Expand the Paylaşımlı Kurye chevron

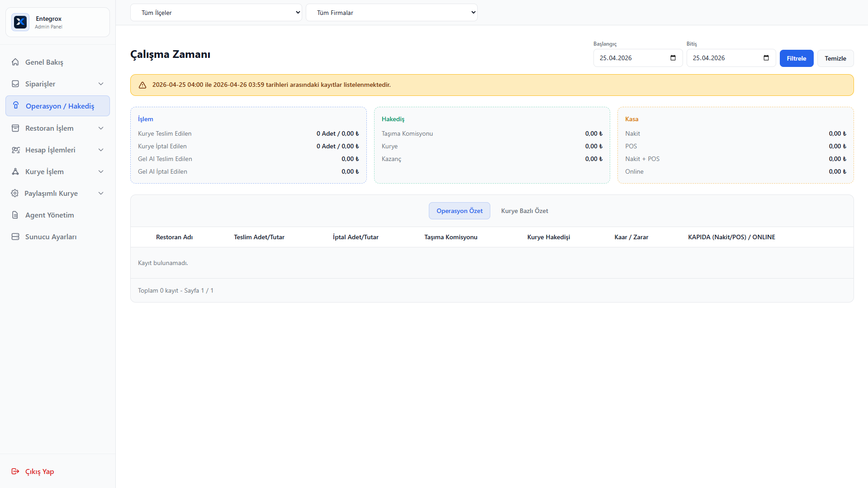pyautogui.click(x=101, y=193)
